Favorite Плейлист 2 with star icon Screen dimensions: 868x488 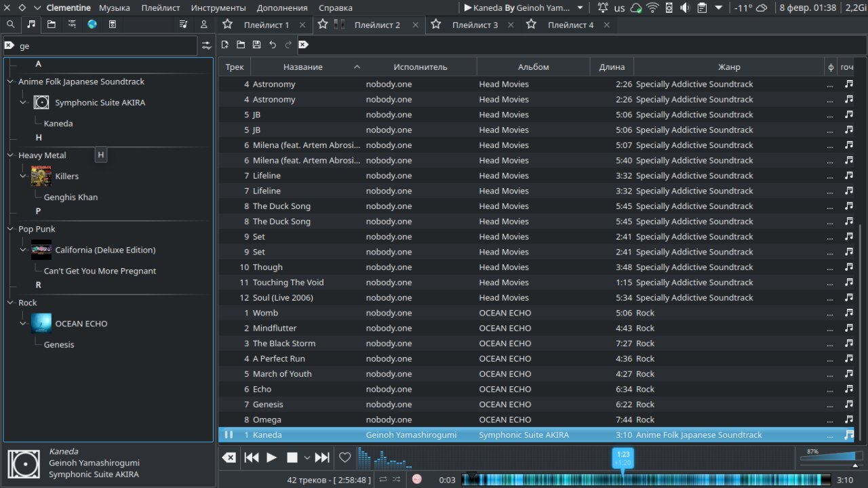click(323, 24)
